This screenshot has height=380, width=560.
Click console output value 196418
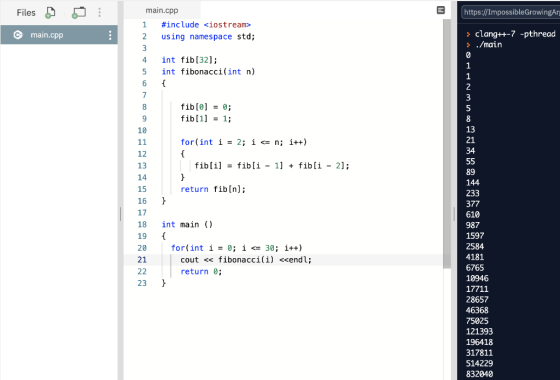479,342
